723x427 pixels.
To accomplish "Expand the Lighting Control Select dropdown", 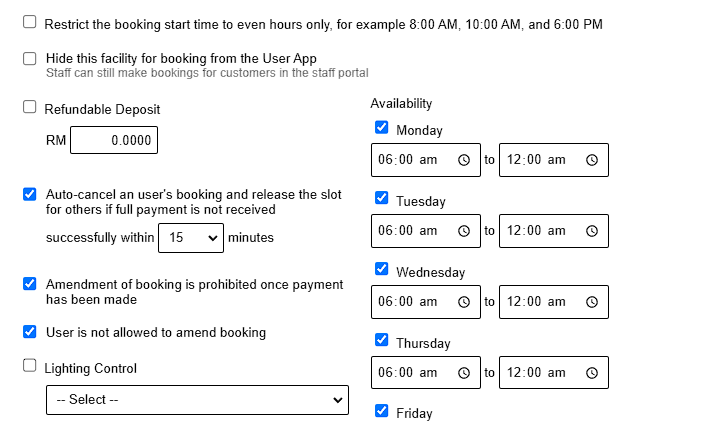I will tap(196, 400).
